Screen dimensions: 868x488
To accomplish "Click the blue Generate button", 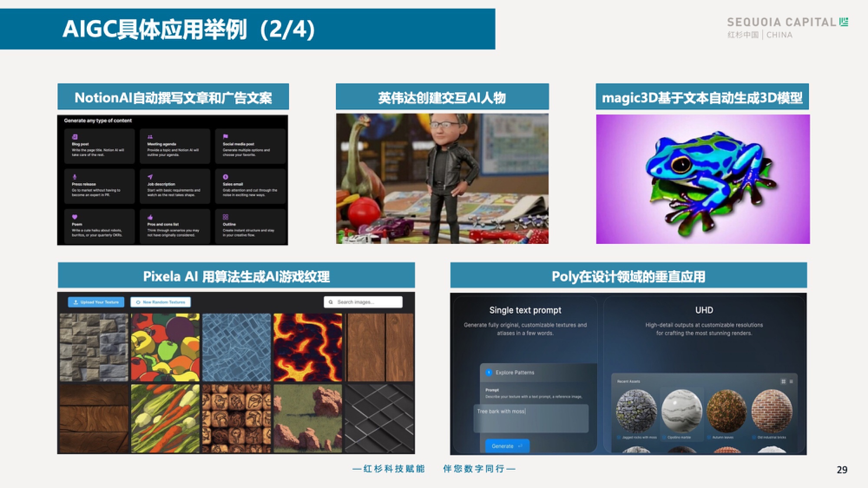I will (507, 446).
